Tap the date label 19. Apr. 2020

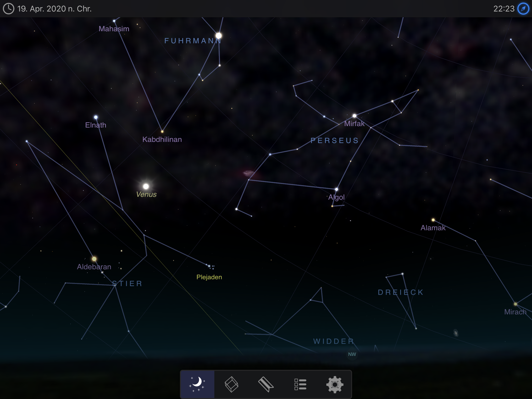point(54,9)
